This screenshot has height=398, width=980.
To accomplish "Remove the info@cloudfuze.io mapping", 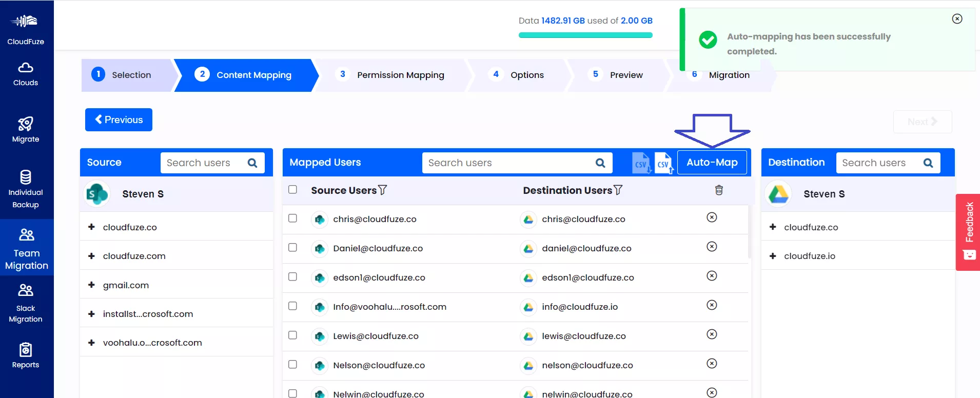I will (x=712, y=305).
